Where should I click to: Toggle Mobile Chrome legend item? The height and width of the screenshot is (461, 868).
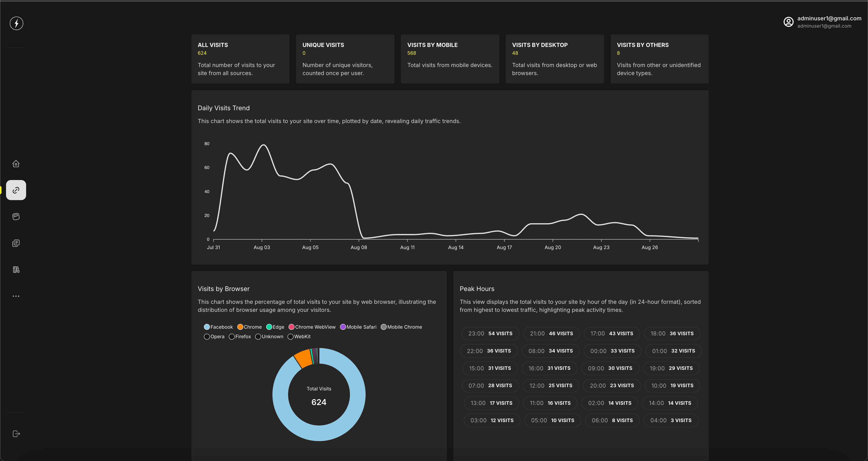pos(401,327)
